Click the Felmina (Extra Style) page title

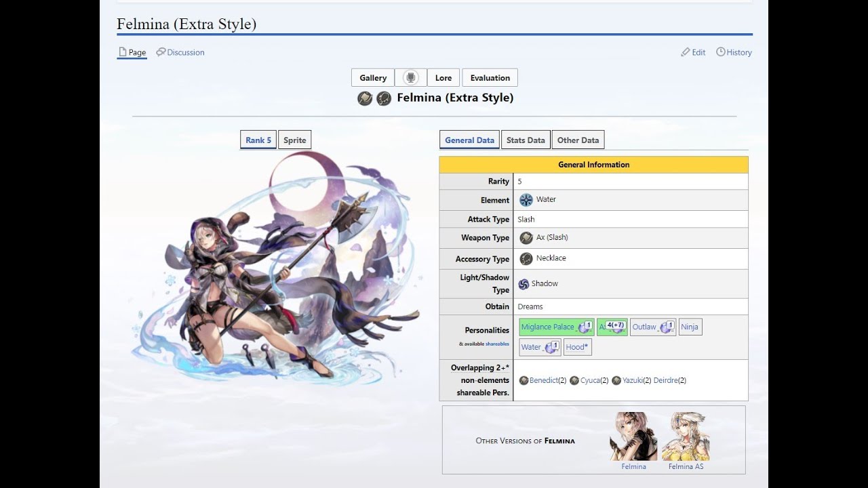(x=186, y=24)
